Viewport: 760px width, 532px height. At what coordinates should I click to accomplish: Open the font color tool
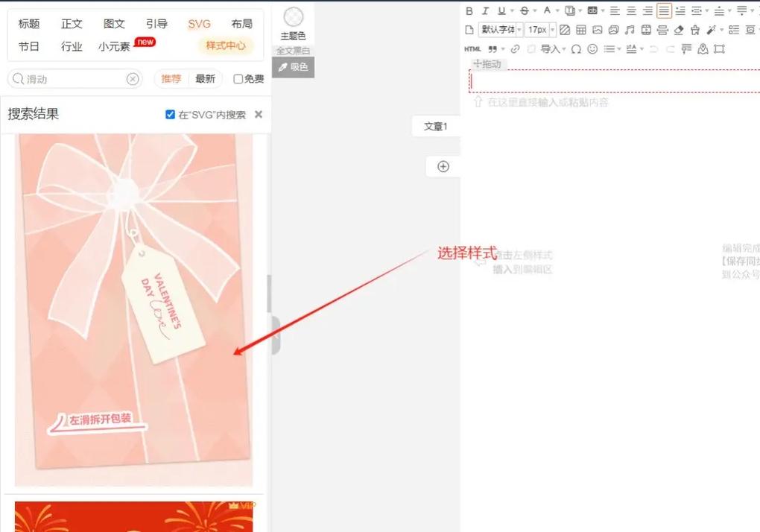(x=547, y=11)
